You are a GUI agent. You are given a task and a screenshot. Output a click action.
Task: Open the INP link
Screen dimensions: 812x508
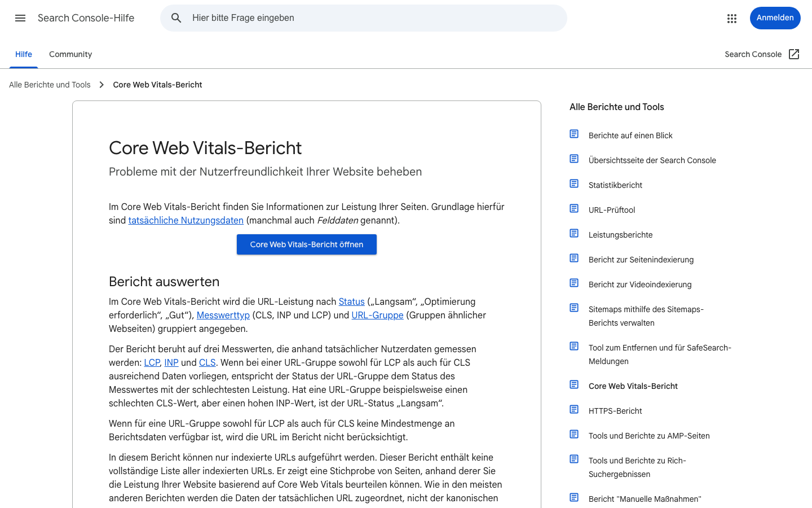tap(171, 362)
